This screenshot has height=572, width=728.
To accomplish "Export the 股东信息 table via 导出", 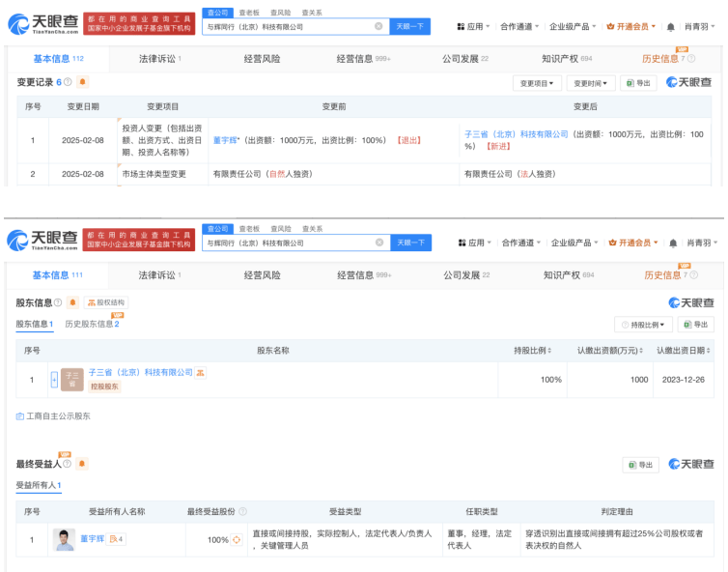I will tap(695, 325).
